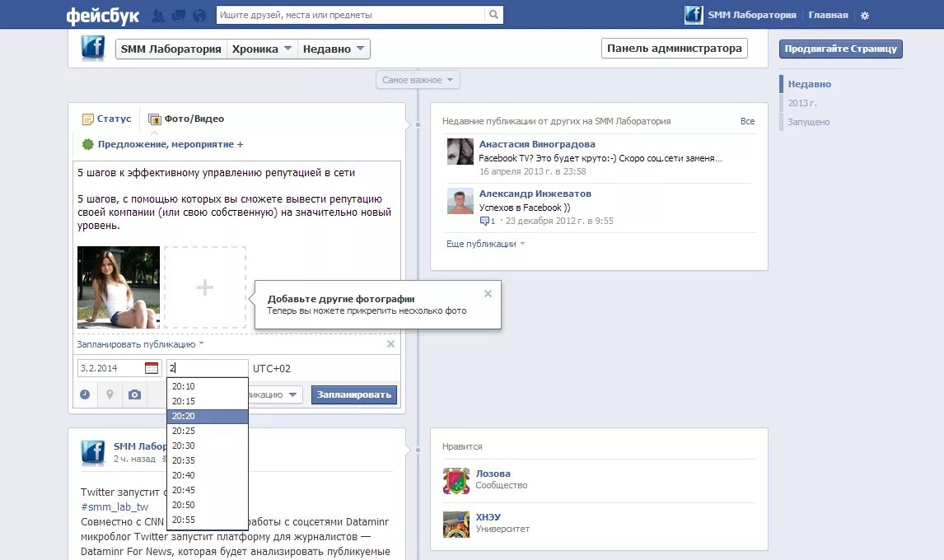Open SMM Лаборатория profile link in top bar
Image resolution: width=944 pixels, height=560 pixels.
[752, 15]
